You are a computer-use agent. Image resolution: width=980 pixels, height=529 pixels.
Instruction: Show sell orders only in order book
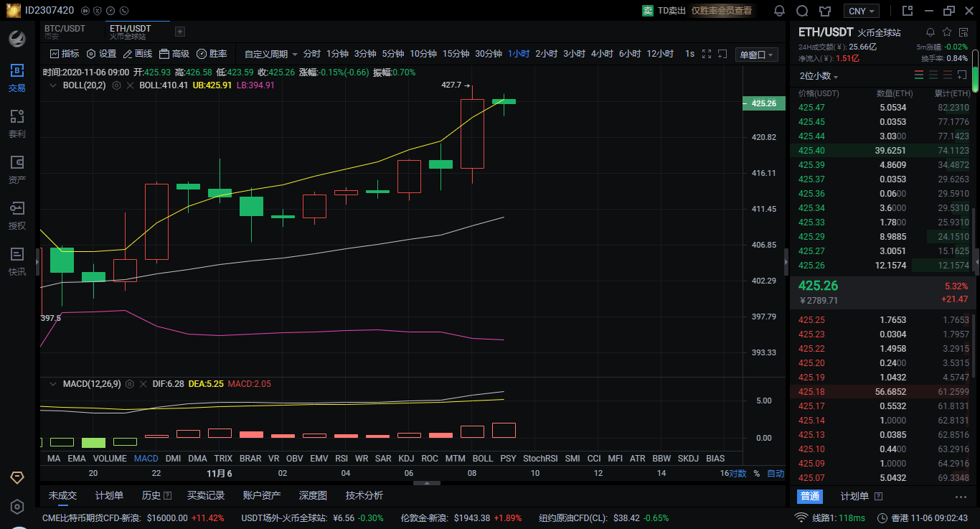pos(948,75)
